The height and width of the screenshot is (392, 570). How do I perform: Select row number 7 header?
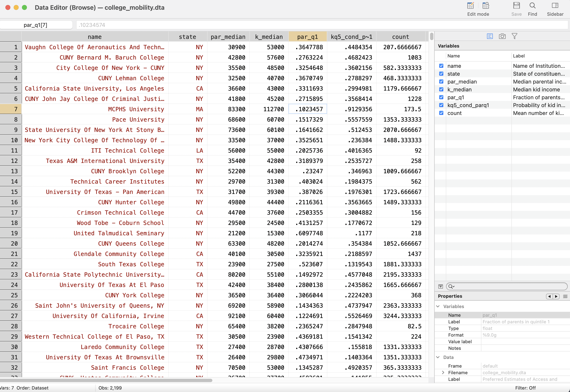11,109
